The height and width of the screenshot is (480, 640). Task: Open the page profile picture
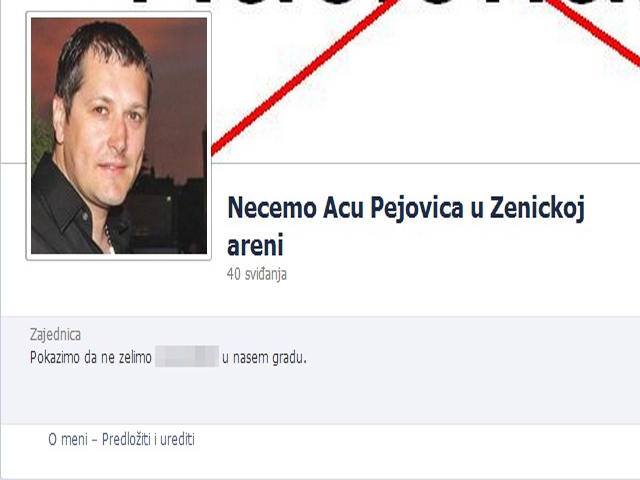(x=119, y=136)
